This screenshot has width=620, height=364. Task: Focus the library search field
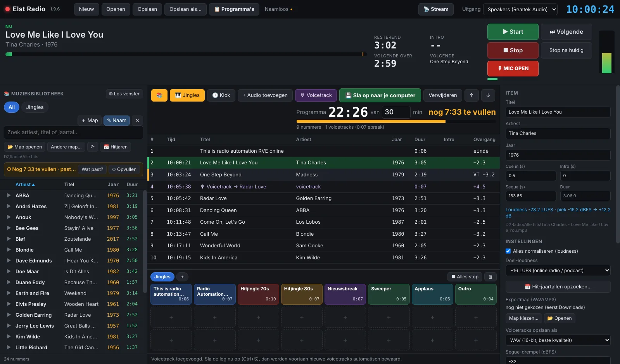(x=73, y=133)
